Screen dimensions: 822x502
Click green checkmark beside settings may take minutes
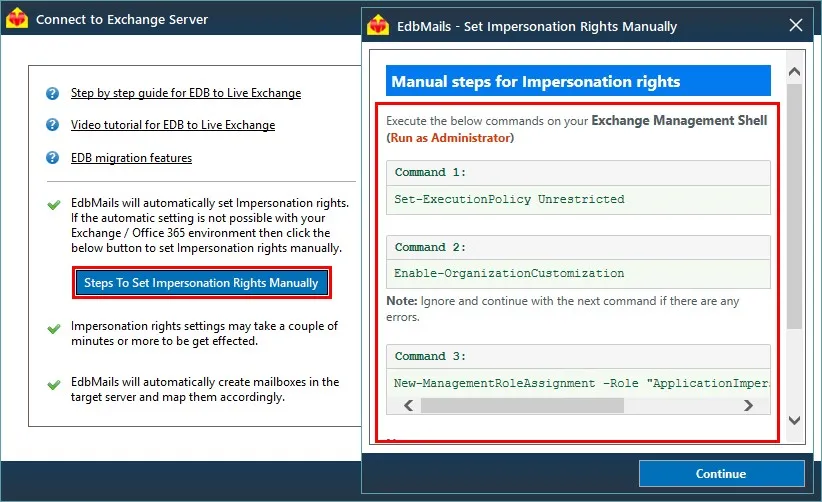click(53, 329)
